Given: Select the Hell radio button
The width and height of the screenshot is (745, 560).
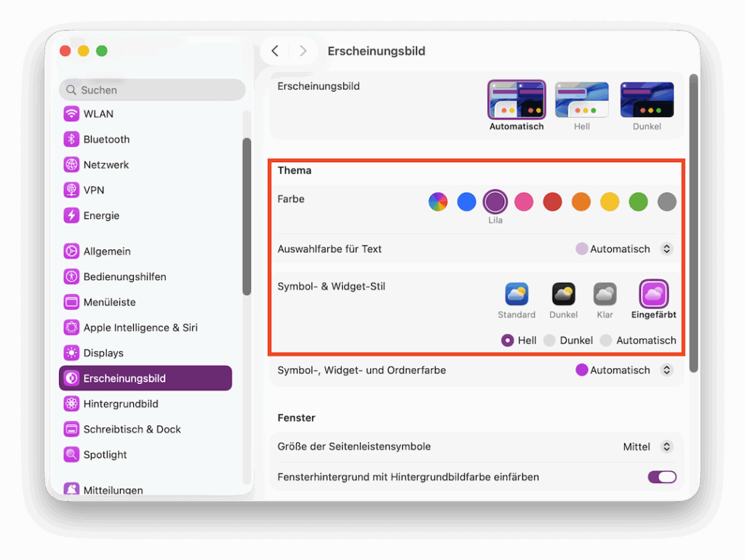Looking at the screenshot, I should pyautogui.click(x=508, y=340).
